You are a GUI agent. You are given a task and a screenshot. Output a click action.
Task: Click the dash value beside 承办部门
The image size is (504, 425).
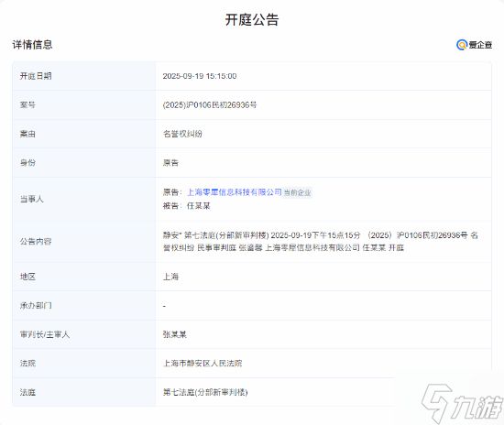point(164,306)
